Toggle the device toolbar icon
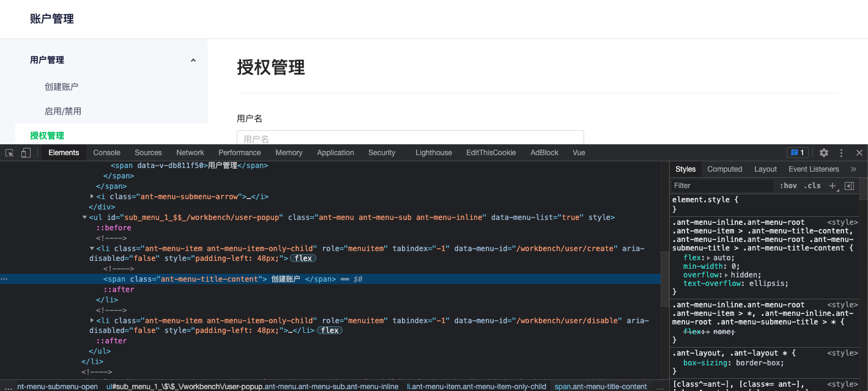 [x=25, y=153]
